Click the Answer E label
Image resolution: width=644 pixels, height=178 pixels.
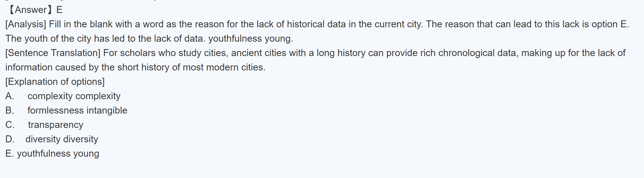coord(35,10)
